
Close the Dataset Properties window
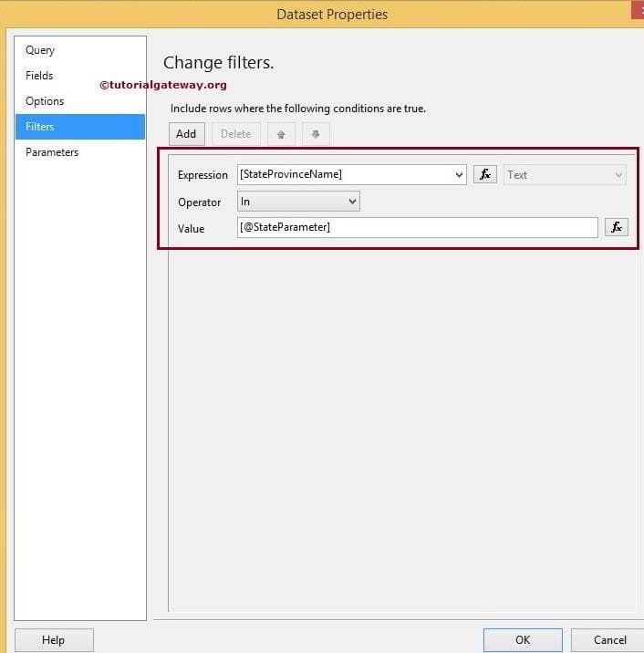[639, 10]
